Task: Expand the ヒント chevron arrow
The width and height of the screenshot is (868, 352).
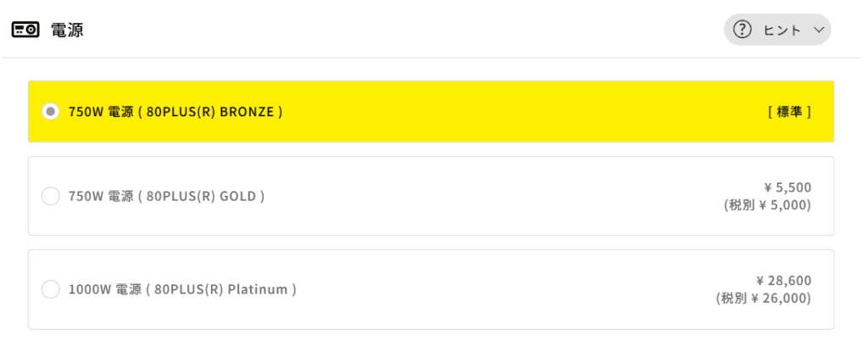Action: pos(818,30)
